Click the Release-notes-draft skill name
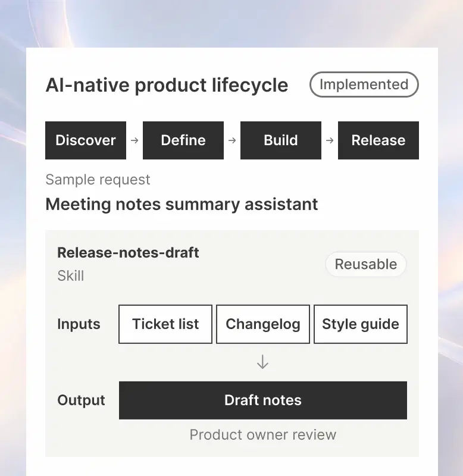The image size is (463, 476). [x=128, y=252]
